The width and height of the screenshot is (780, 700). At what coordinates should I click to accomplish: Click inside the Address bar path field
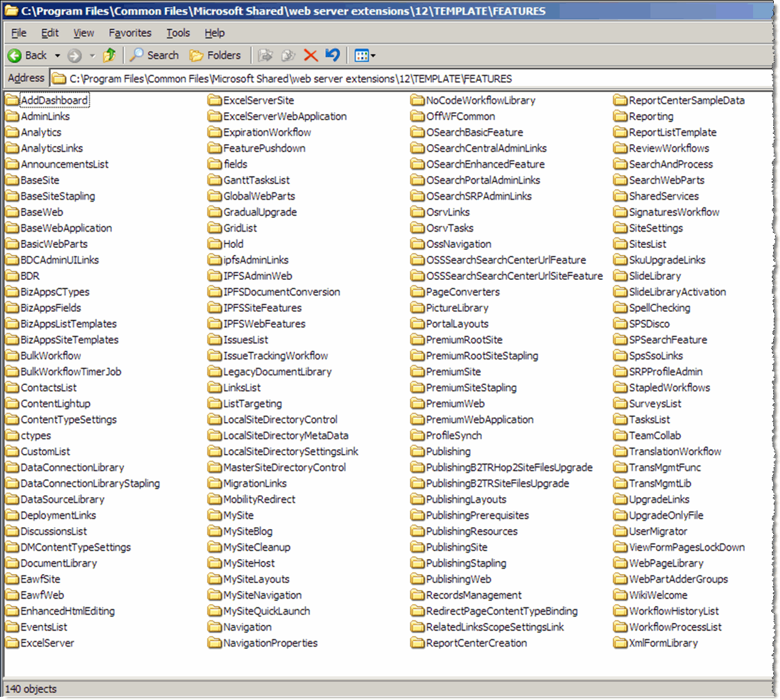411,79
